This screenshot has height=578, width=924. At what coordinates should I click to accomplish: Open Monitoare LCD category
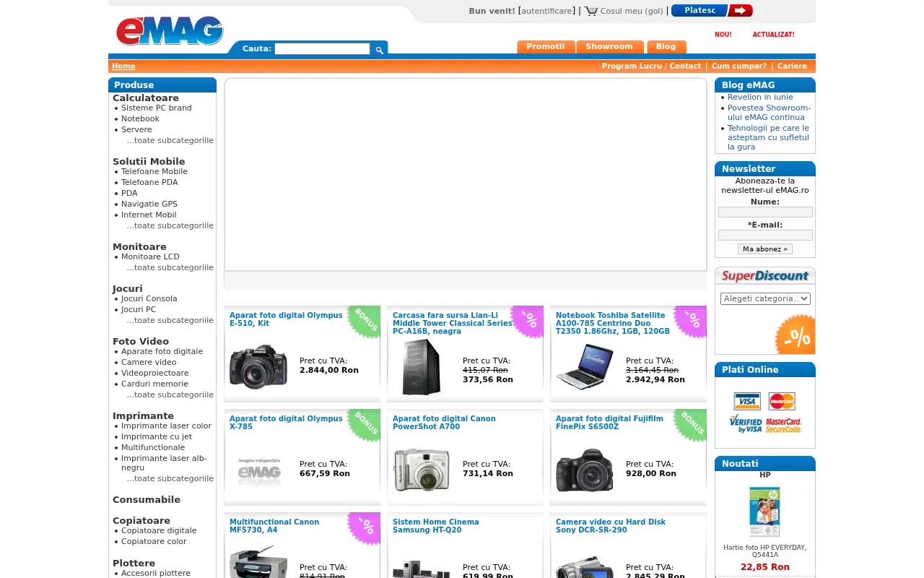150,256
